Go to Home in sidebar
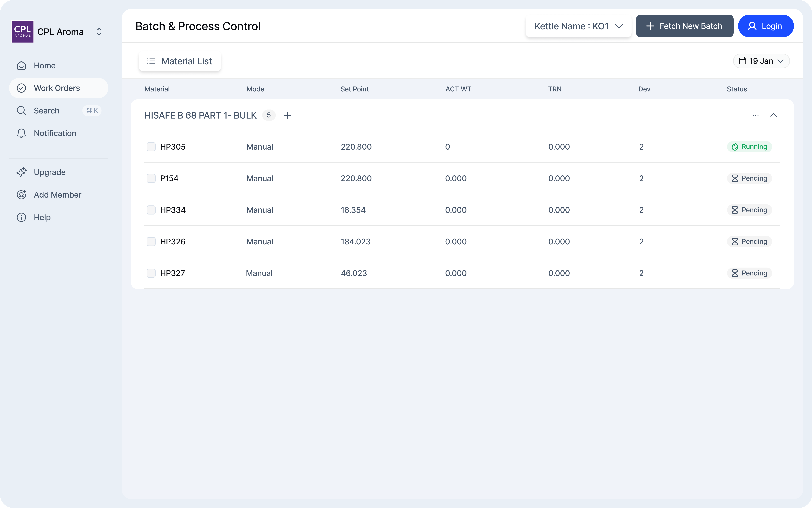This screenshot has height=508, width=812. click(59, 65)
